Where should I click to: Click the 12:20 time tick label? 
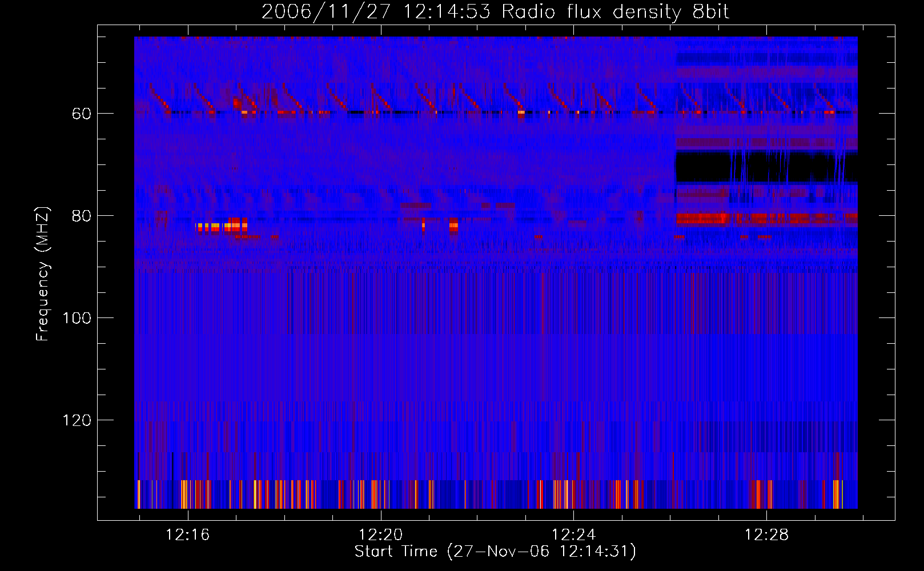tap(381, 534)
